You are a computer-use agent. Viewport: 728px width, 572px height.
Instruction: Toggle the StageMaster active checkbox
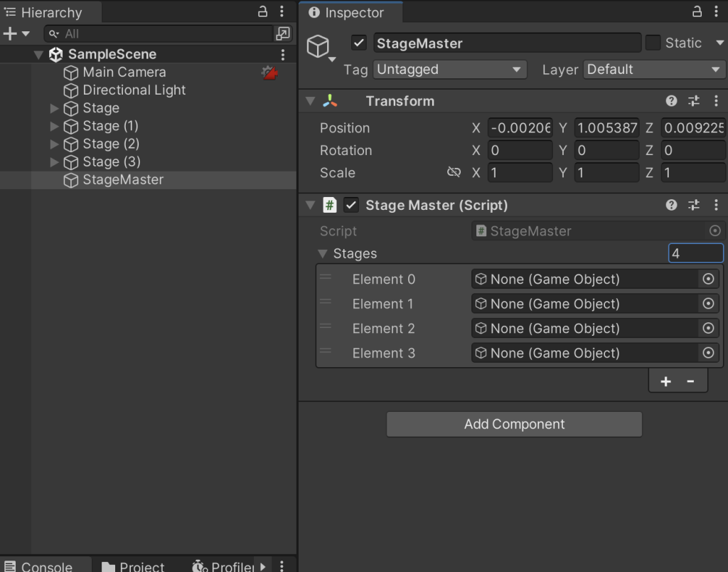(x=359, y=43)
